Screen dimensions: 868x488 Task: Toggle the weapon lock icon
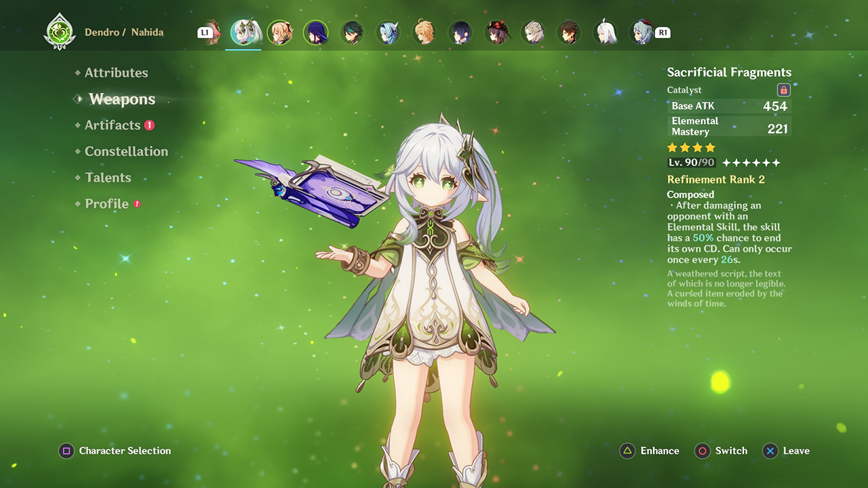click(783, 90)
